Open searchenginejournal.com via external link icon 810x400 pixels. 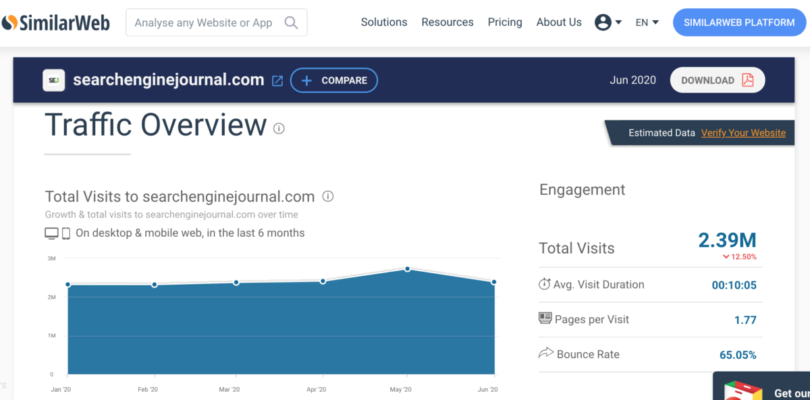point(277,81)
